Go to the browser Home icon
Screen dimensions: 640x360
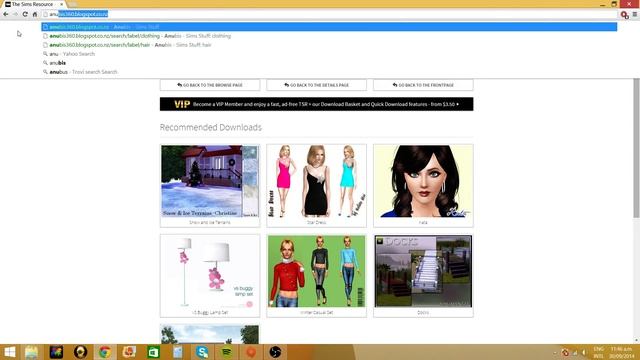coord(35,14)
